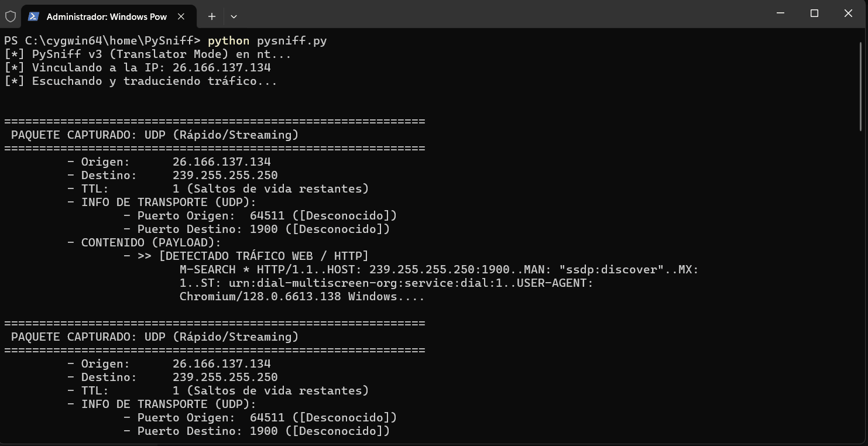Screen dimensions: 868x446
Task: Minimize the terminal window
Action: click(780, 13)
